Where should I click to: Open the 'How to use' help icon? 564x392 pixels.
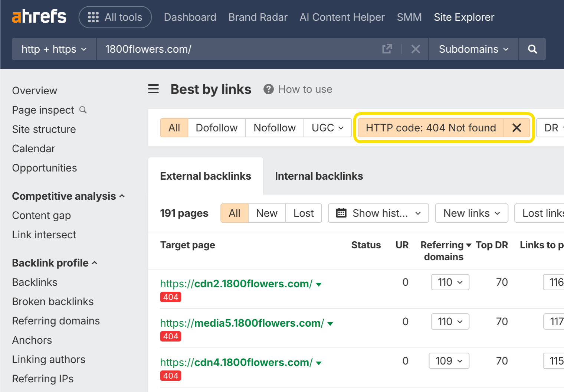pyautogui.click(x=268, y=89)
